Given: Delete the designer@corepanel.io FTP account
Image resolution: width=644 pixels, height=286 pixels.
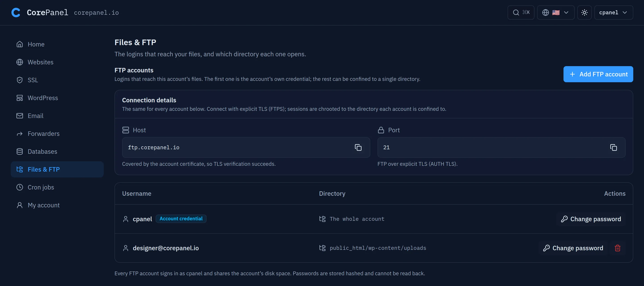Looking at the screenshot, I should click(x=617, y=248).
